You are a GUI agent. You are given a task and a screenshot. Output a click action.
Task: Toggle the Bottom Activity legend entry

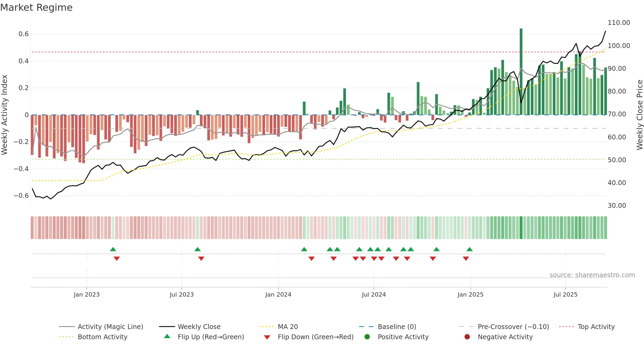click(93, 337)
